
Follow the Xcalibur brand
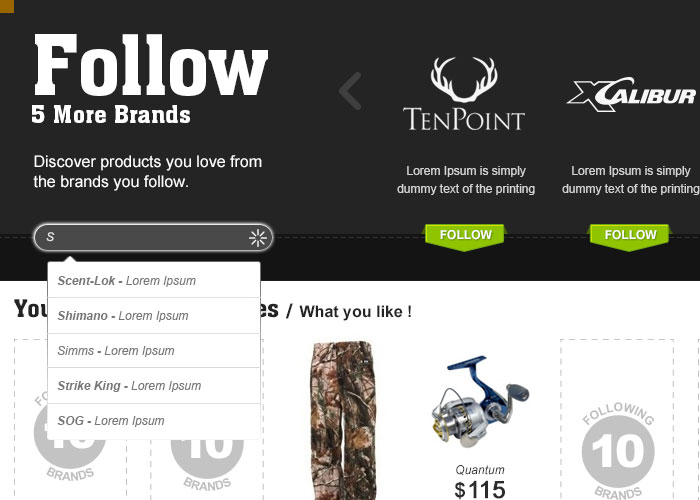point(630,236)
